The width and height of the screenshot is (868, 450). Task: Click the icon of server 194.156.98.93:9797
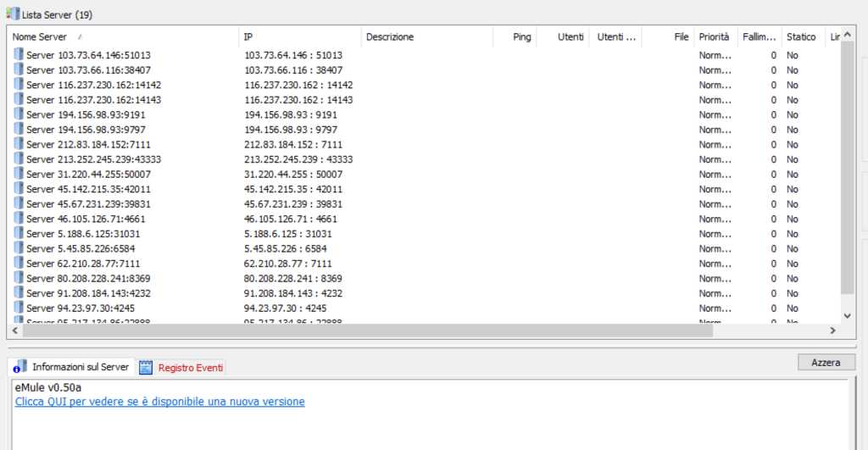[x=19, y=130]
